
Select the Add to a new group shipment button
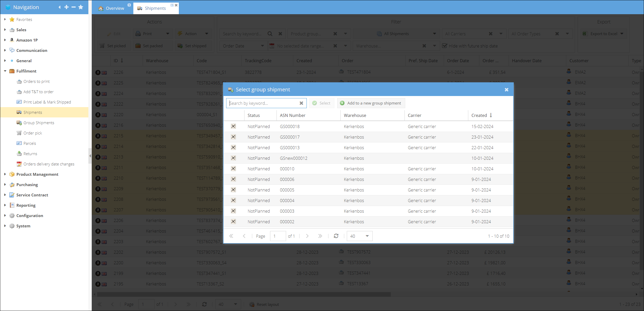(370, 103)
